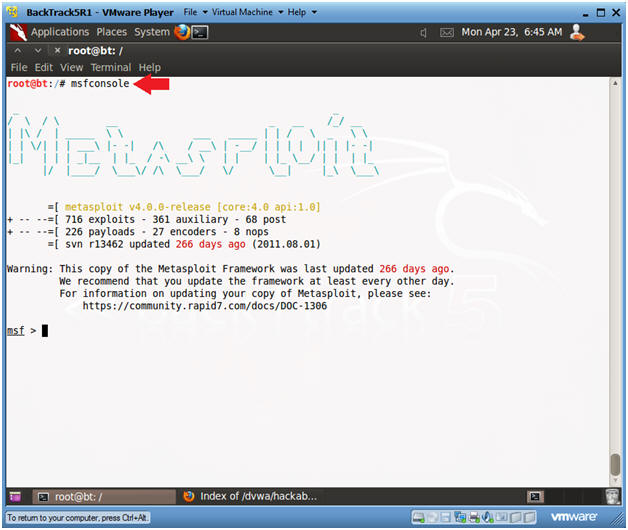Click the BackTrack dragon logo icon
628x530 pixels.
[x=18, y=32]
